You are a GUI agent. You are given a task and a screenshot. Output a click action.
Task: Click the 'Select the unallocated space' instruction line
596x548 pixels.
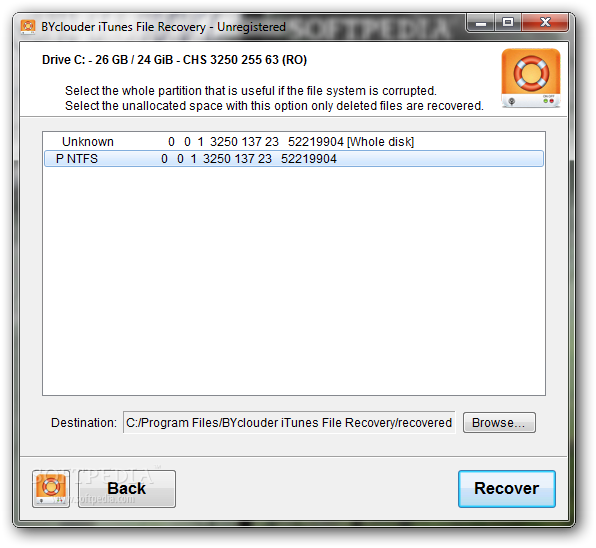click(274, 106)
